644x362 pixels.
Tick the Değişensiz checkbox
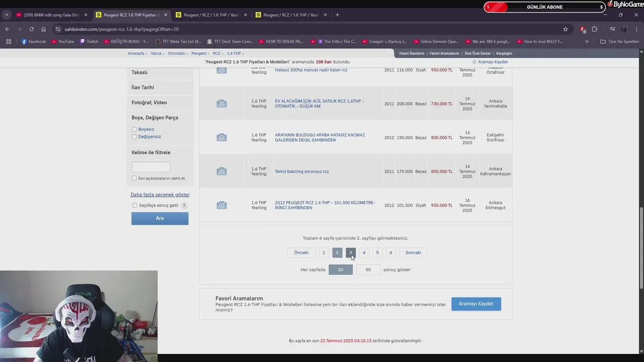(x=134, y=137)
